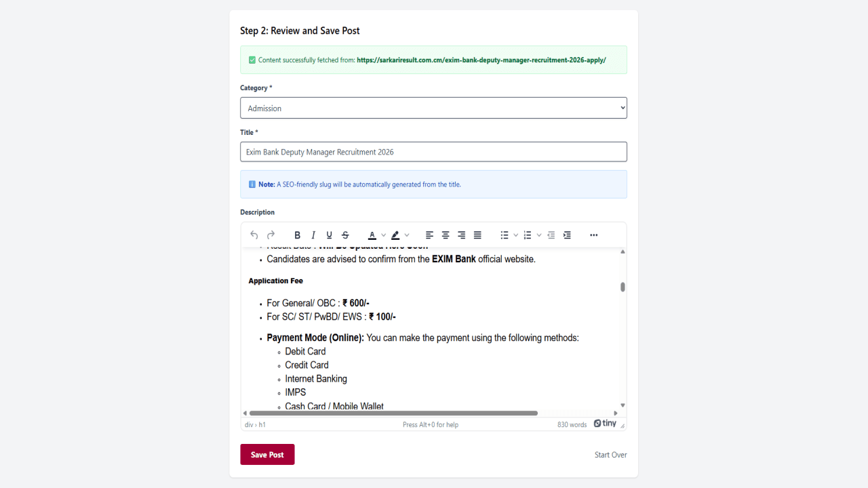This screenshot has height=488, width=868.
Task: Apply the background highlight color
Action: pos(395,235)
